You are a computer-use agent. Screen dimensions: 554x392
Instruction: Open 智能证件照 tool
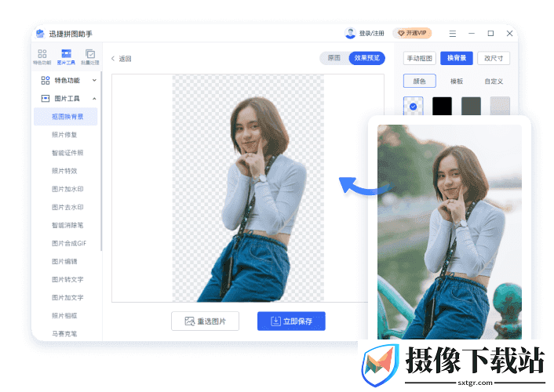tap(67, 153)
